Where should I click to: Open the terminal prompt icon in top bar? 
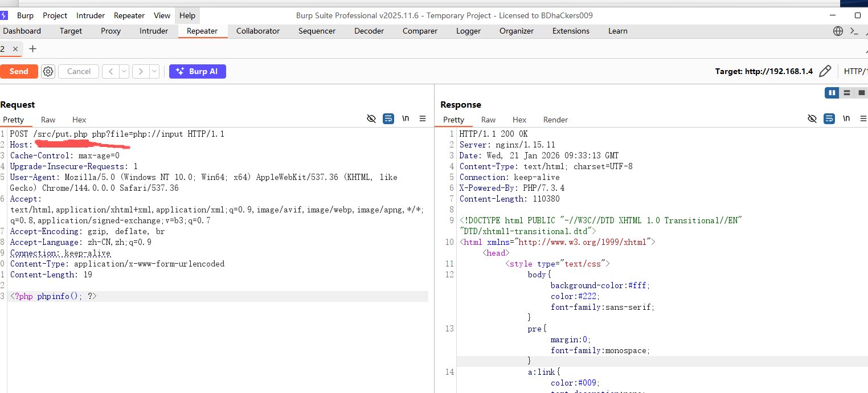[854, 31]
